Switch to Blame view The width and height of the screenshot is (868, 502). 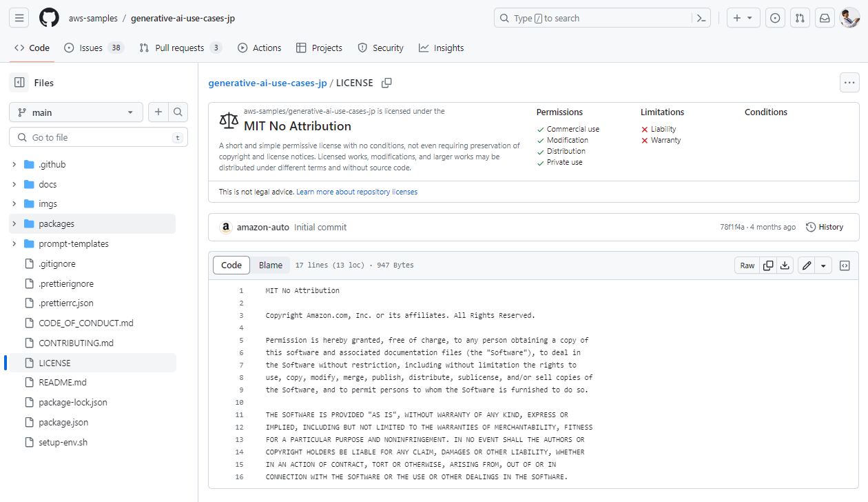[271, 265]
